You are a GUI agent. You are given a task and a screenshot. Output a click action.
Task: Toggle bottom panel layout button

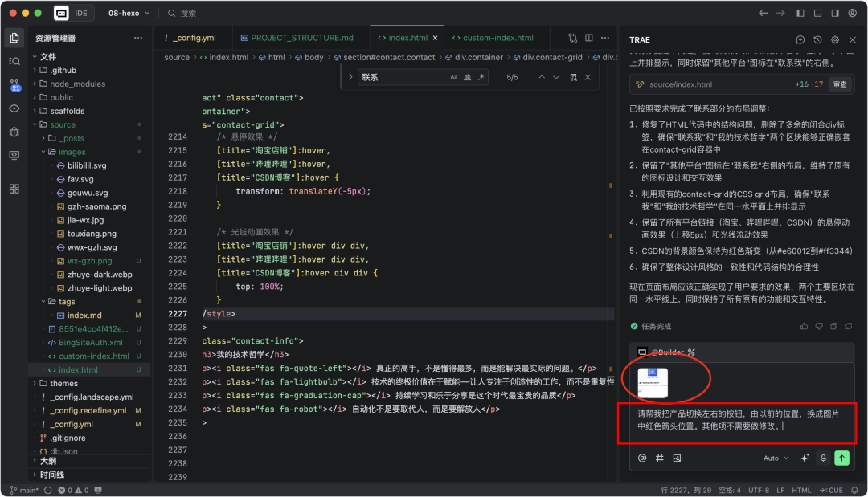[817, 13]
